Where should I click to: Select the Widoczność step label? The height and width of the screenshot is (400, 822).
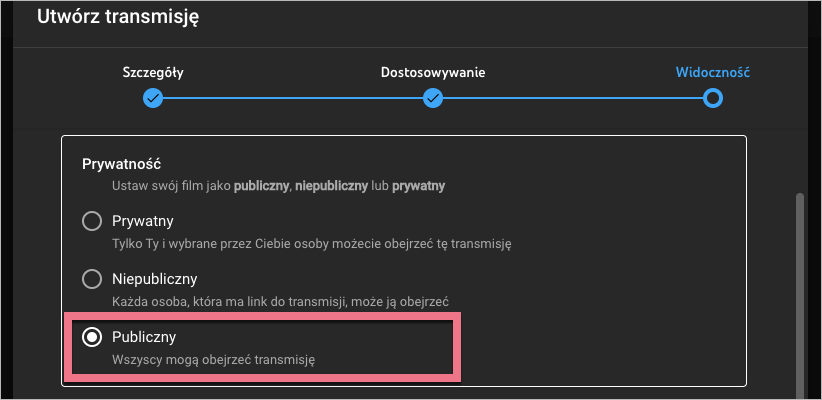pos(712,73)
